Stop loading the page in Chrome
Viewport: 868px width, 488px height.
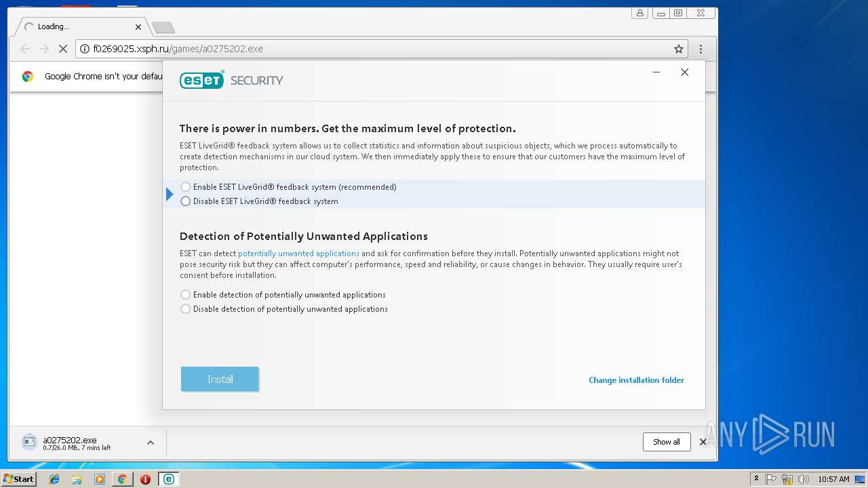click(x=63, y=49)
